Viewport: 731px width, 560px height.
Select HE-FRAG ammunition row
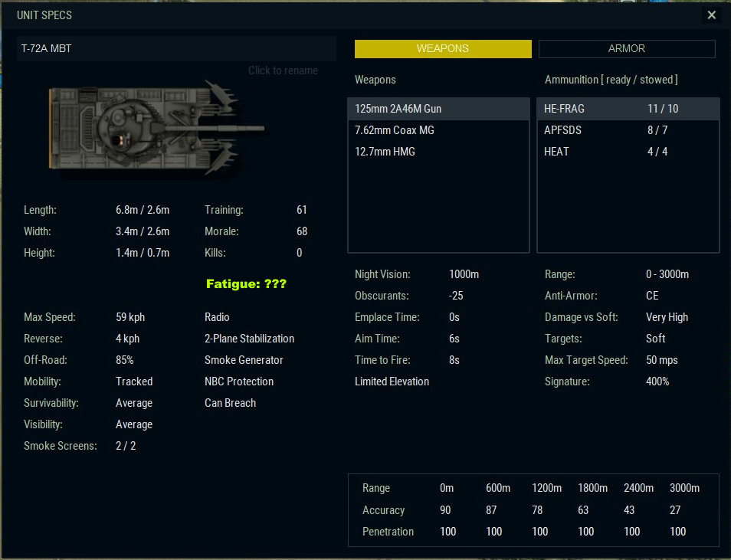tap(628, 109)
